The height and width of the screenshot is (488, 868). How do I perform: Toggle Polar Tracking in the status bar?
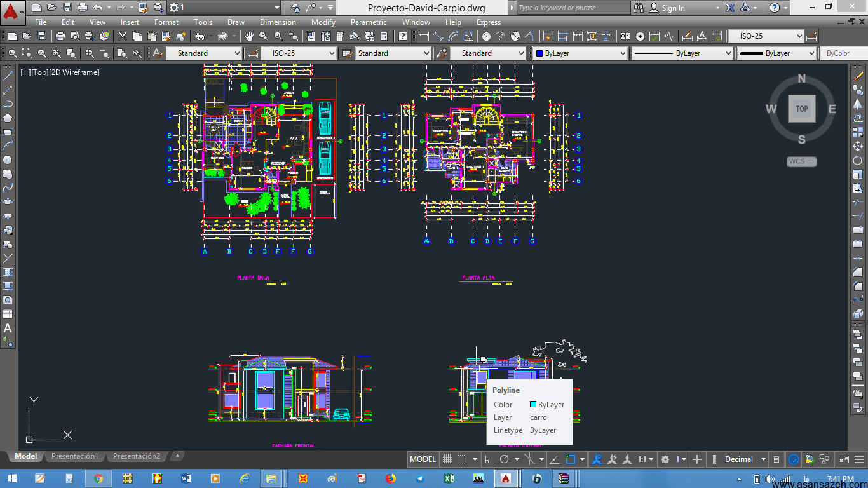tap(505, 459)
